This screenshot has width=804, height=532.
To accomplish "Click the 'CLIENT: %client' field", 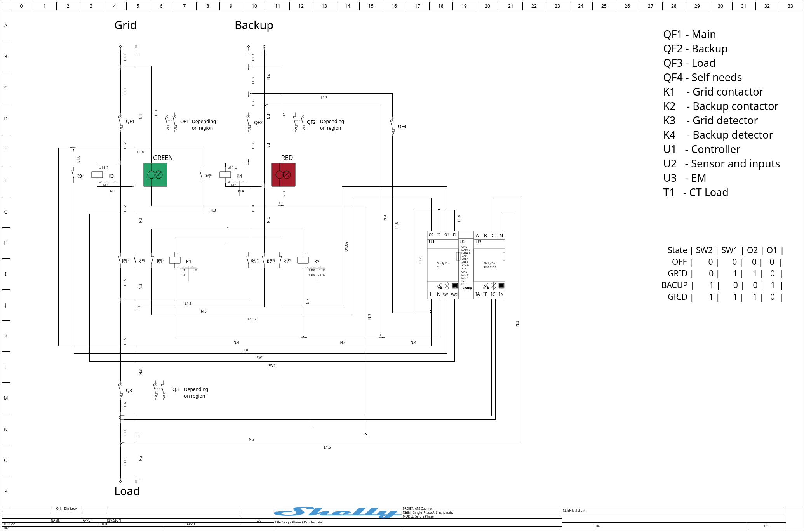I will 574,511.
